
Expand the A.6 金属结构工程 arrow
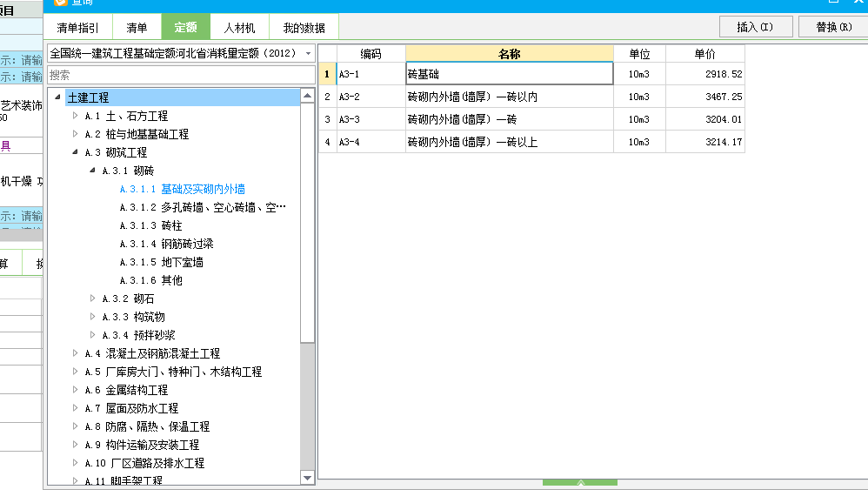click(x=76, y=390)
